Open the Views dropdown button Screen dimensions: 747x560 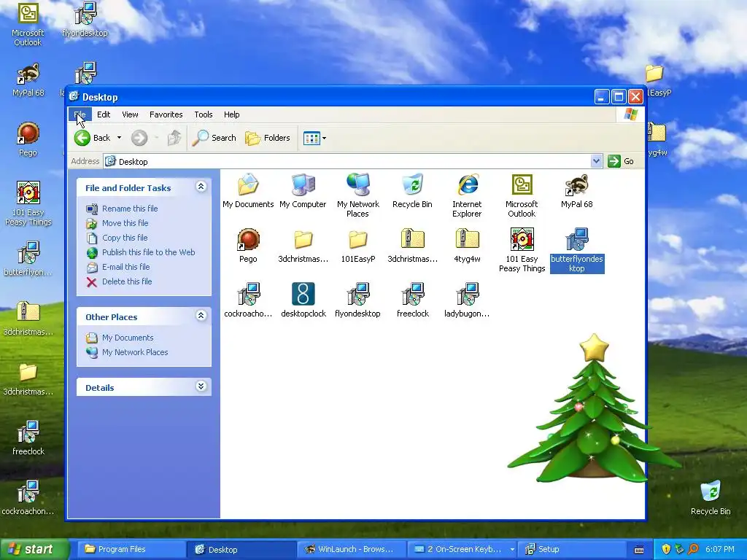click(314, 139)
